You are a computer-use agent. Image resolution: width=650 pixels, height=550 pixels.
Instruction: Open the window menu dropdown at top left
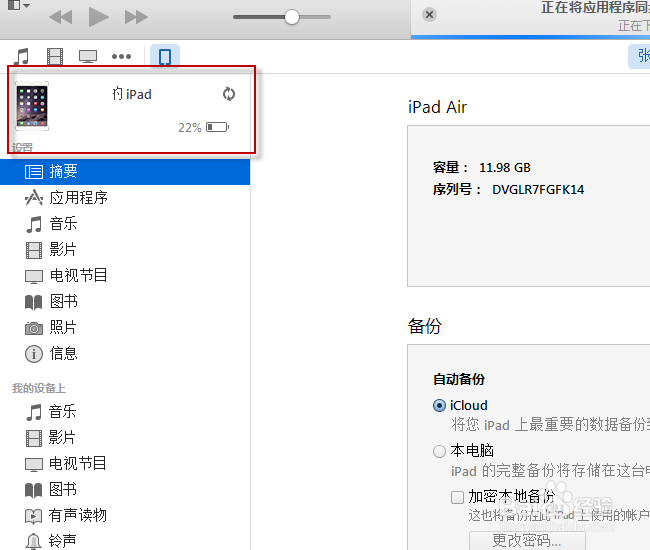tap(19, 5)
